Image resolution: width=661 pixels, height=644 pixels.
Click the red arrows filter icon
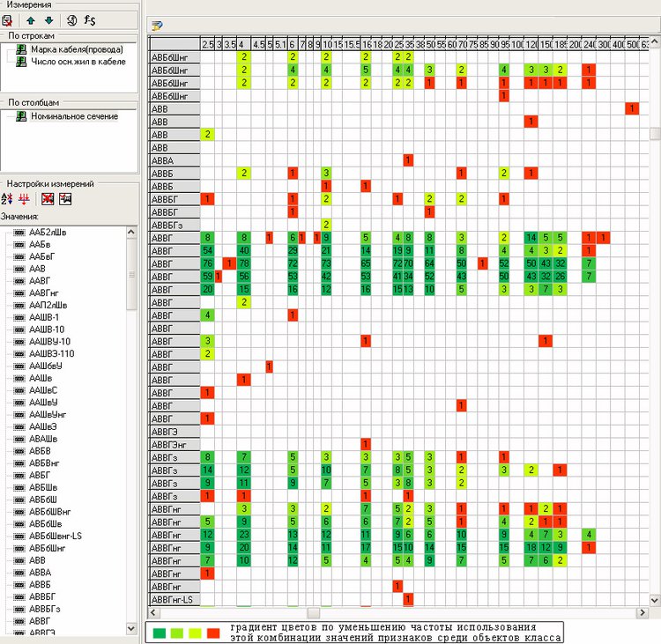(x=25, y=199)
